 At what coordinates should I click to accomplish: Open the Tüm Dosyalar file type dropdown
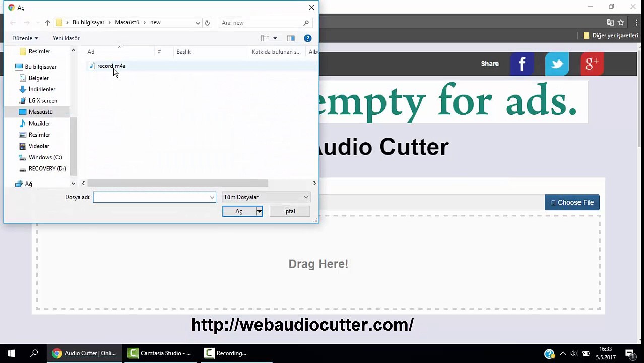coord(266,197)
